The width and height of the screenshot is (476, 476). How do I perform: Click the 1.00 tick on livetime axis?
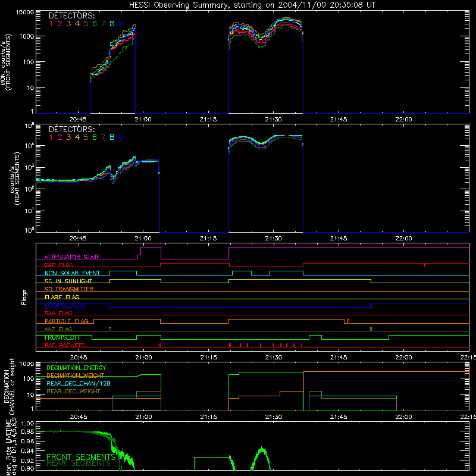pos(28,423)
